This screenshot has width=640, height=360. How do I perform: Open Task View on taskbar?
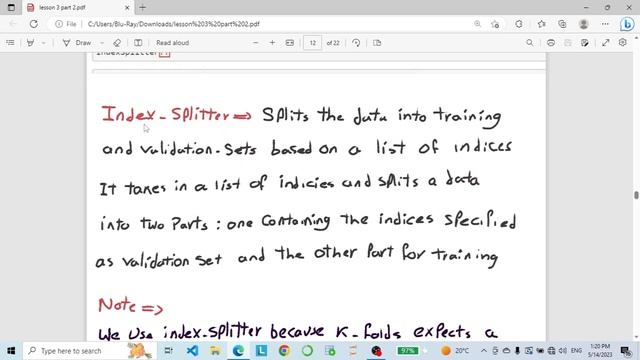click(168, 351)
